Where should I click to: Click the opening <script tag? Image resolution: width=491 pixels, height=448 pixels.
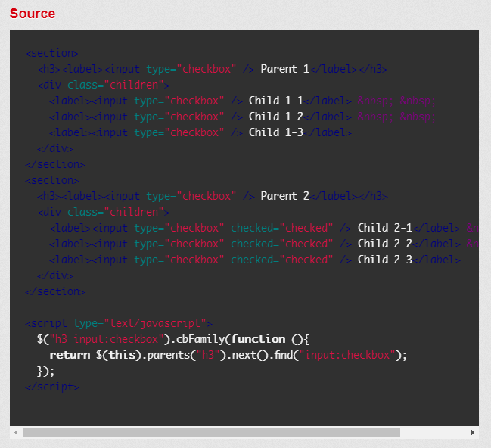click(46, 323)
